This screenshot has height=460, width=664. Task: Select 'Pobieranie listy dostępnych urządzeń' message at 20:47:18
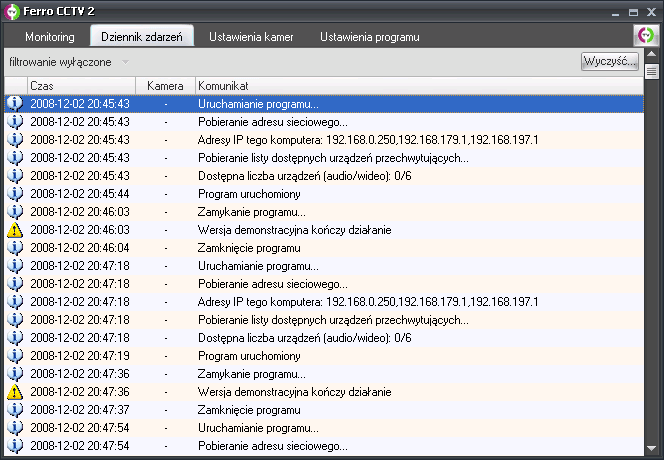333,320
